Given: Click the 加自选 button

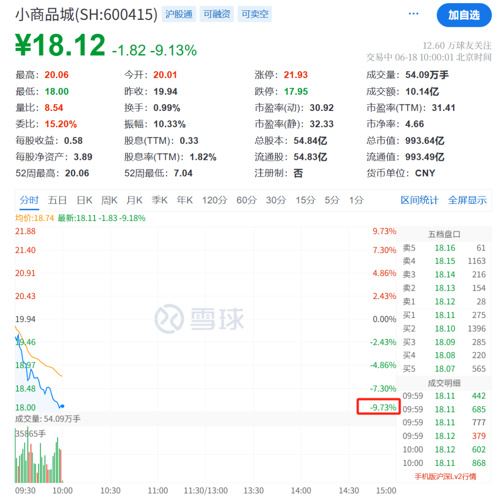Looking at the screenshot, I should click(x=464, y=15).
